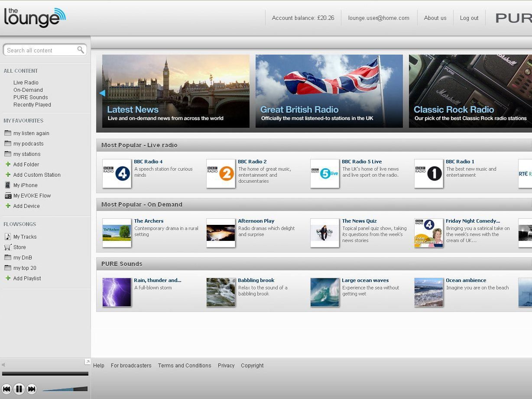The image size is (532, 399).
Task: Select Live Radio under All Content
Action: 26,82
